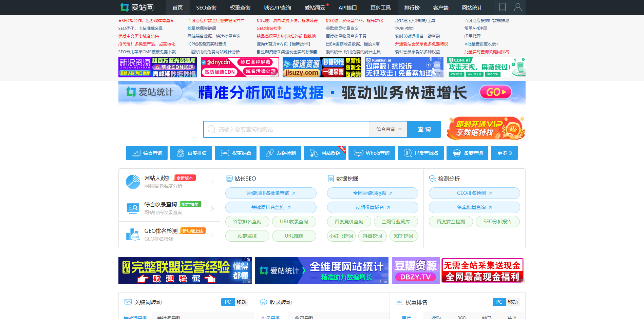644x319 pixels.
Task: Select PC view in 关键词波动 panel
Action: click(228, 302)
